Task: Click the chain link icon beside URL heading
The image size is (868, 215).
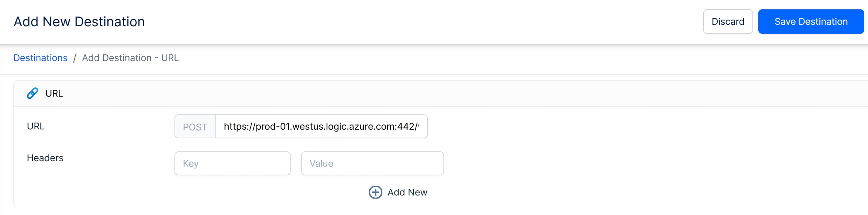Action: 32,93
